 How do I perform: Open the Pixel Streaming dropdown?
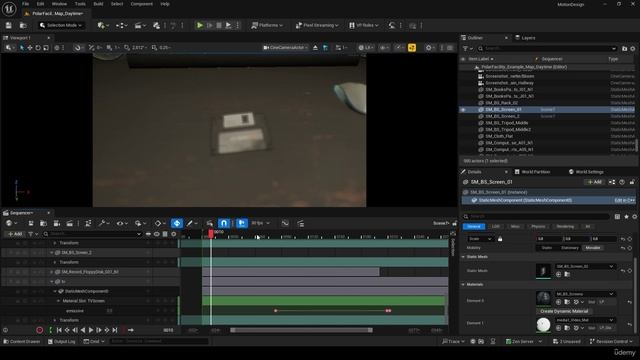tap(317, 25)
